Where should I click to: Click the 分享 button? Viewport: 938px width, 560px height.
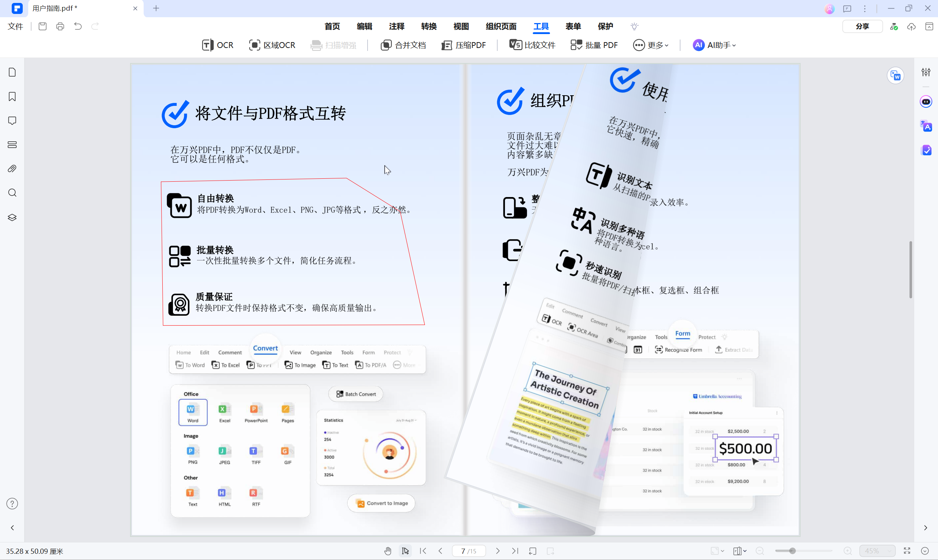[863, 26]
